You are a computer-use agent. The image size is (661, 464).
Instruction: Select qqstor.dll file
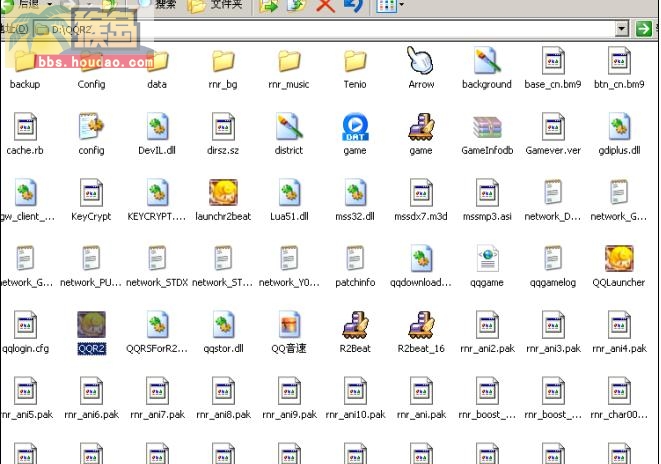point(223,333)
